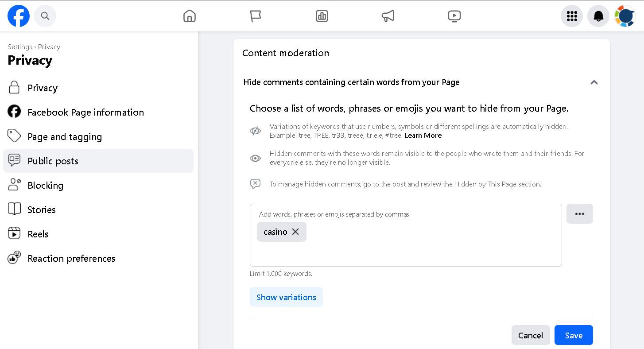This screenshot has height=349, width=644.
Task: Open Notifications bell
Action: tap(598, 16)
